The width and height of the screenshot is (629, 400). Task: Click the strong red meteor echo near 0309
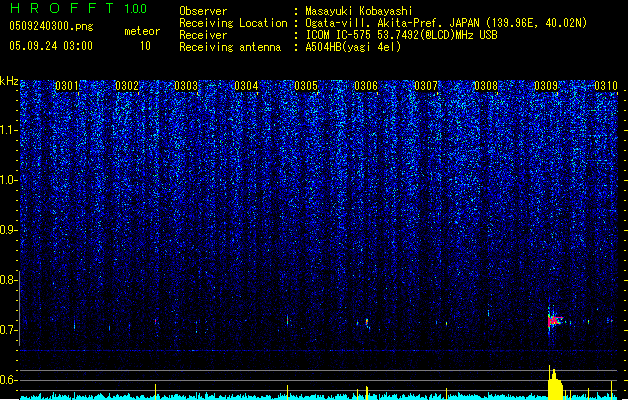pos(554,320)
